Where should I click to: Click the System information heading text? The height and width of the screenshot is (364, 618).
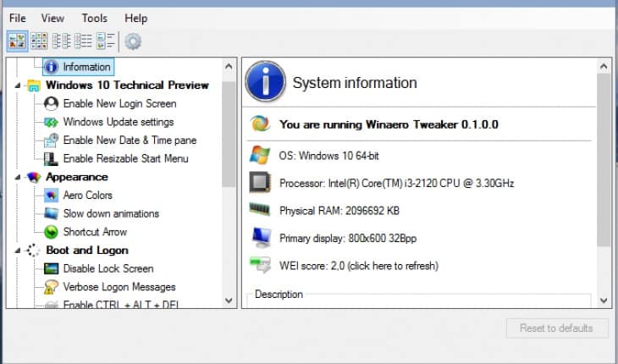[355, 83]
